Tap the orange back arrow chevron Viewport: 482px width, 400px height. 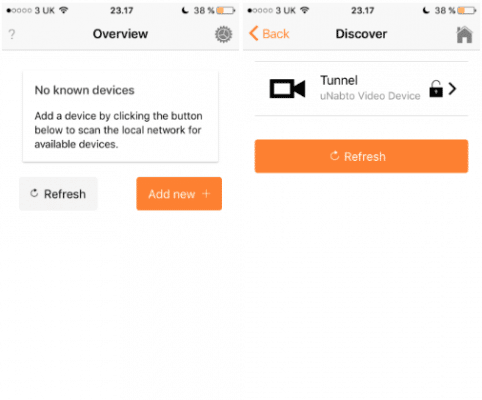coord(254,34)
